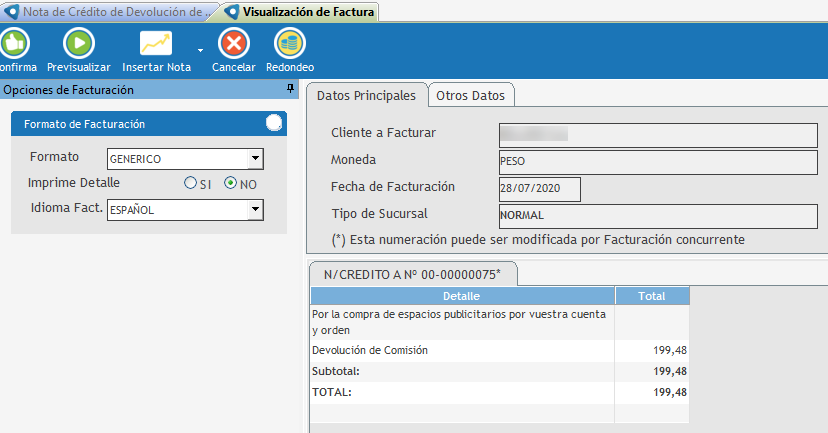Click the round icon in Formato de Facturación header
The height and width of the screenshot is (433, 828).
(x=274, y=123)
